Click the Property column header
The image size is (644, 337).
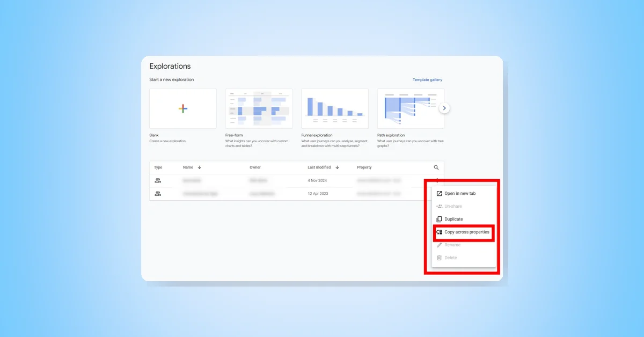[x=364, y=167]
